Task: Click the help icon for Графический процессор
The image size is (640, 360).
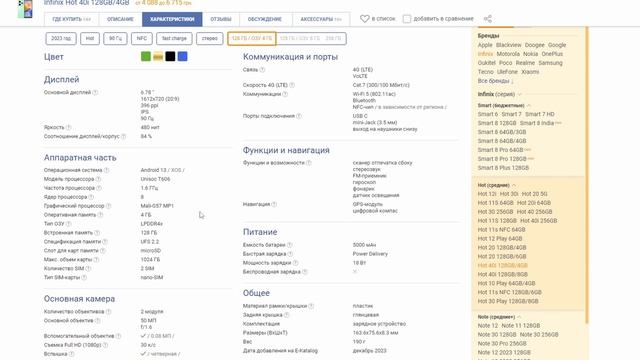Action: [x=108, y=206]
